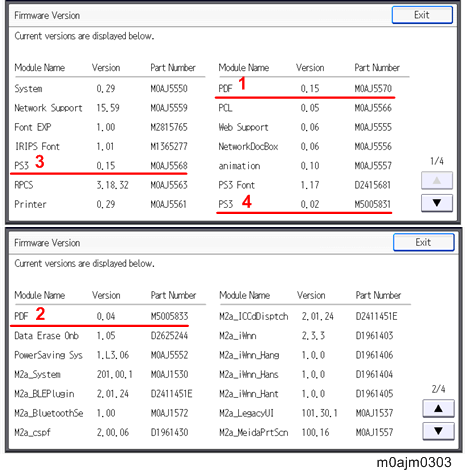Select the M2a_cspf row
Image resolution: width=465 pixels, height=472 pixels.
click(101, 432)
